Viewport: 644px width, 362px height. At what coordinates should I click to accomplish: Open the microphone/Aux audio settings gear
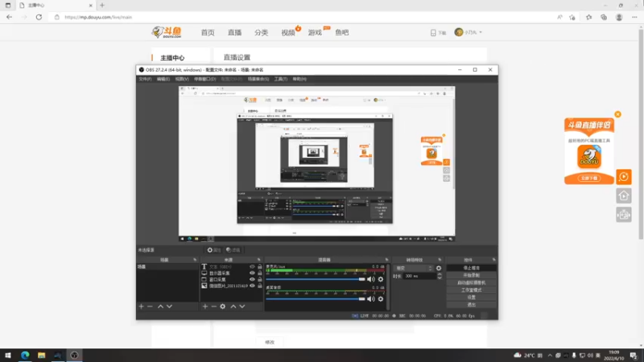point(381,279)
